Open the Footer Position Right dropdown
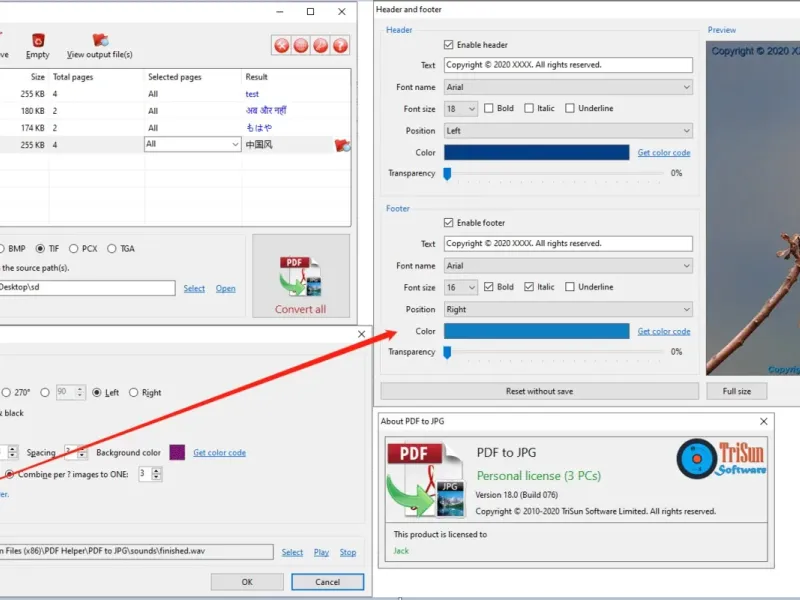Screen dimensions: 800x600 click(x=568, y=309)
